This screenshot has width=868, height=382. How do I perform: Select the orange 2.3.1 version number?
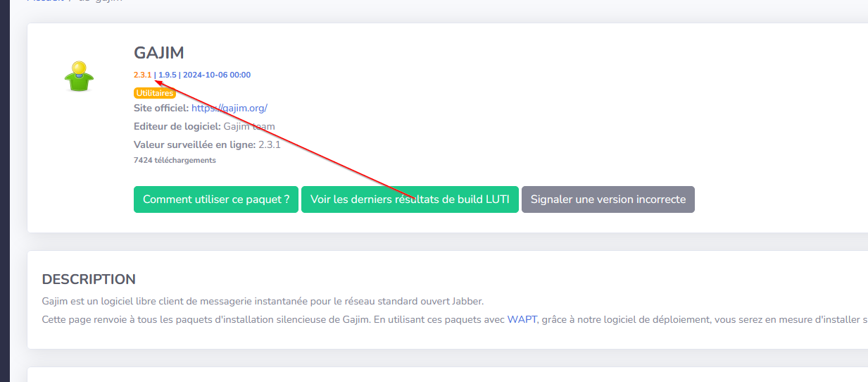[142, 75]
